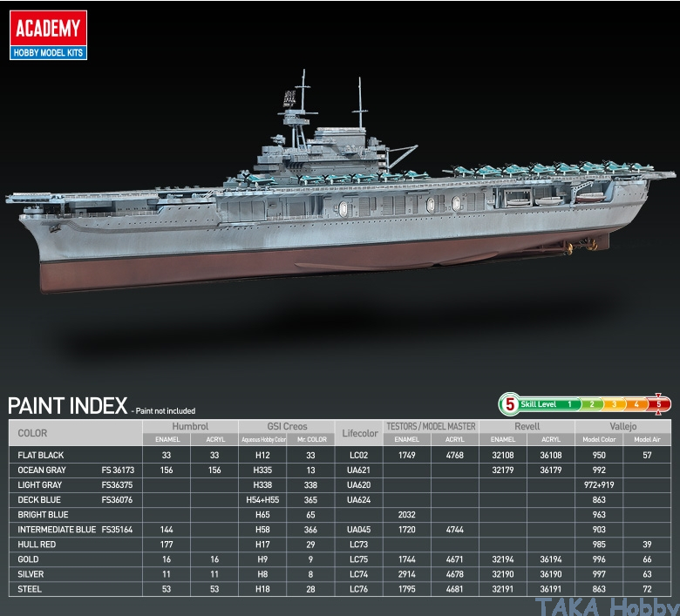Select skill level 5 red segment

pos(658,404)
